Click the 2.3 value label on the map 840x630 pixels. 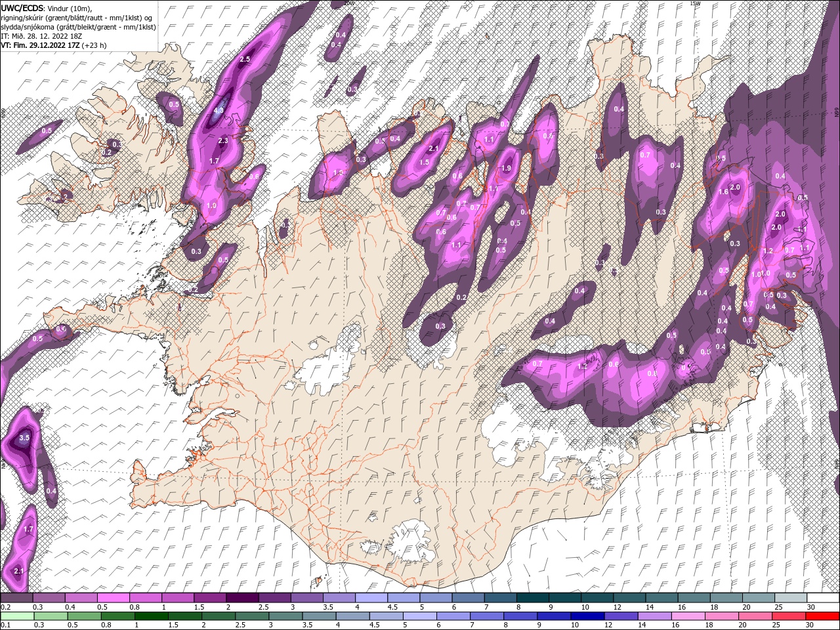(222, 140)
